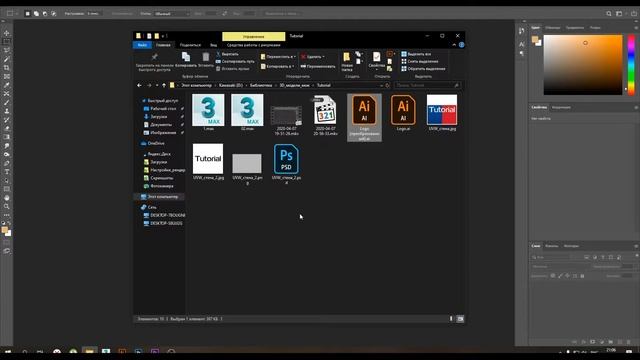640x360 pixels.
Task: Click Pin to Quick access icon
Action: pyautogui.click(x=154, y=57)
